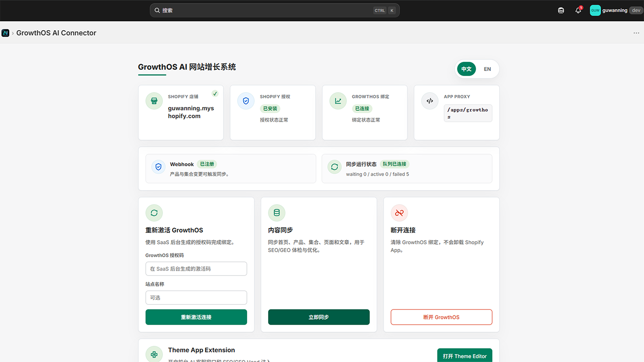
Task: Click the 绑定状态正常 text
Action: tap(366, 120)
